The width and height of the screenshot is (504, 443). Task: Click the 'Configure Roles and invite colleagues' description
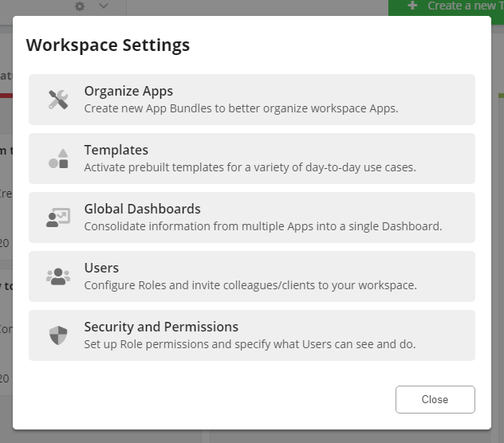[x=250, y=285]
